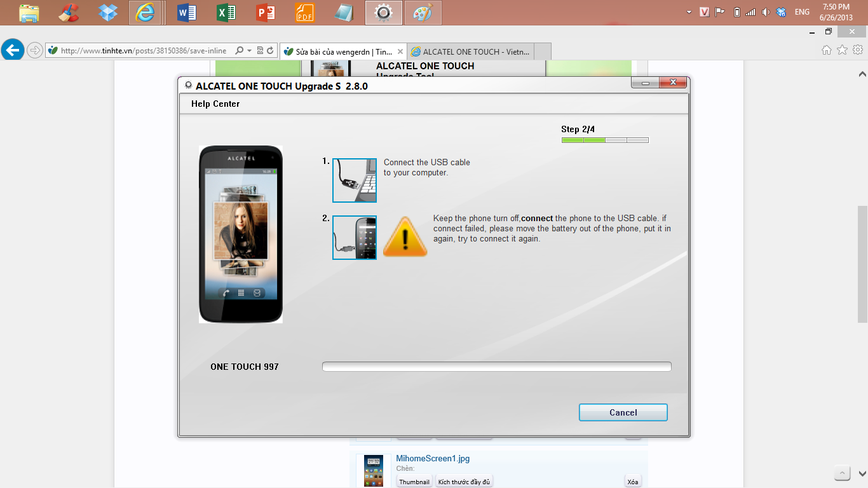Viewport: 868px width, 488px height.
Task: Click the orange warning triangle icon
Action: (x=405, y=236)
